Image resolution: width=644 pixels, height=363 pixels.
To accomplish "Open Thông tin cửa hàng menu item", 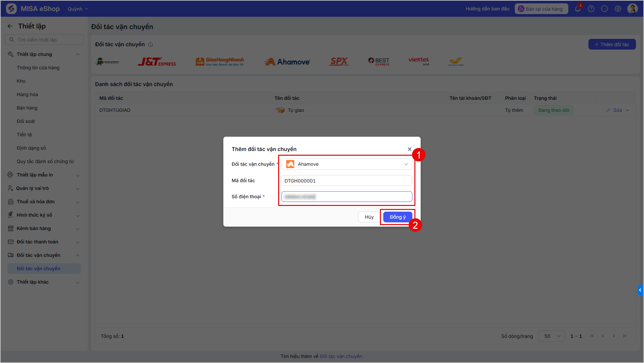I will tap(38, 68).
